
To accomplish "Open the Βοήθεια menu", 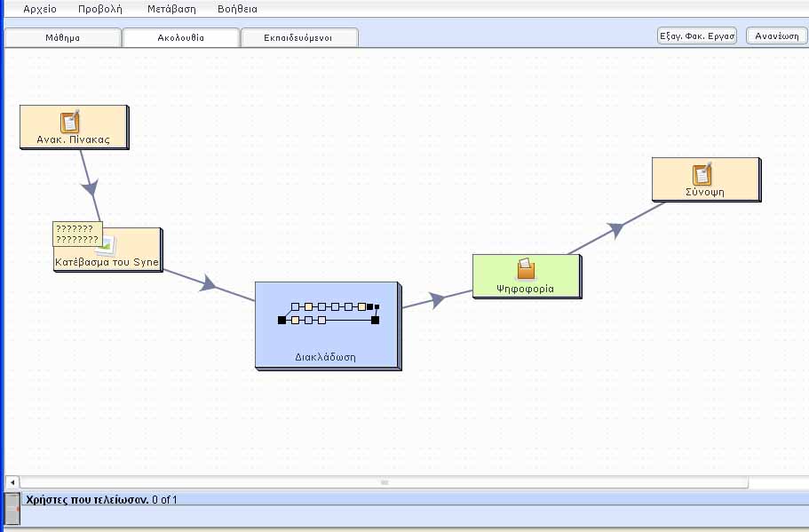I will coord(237,9).
